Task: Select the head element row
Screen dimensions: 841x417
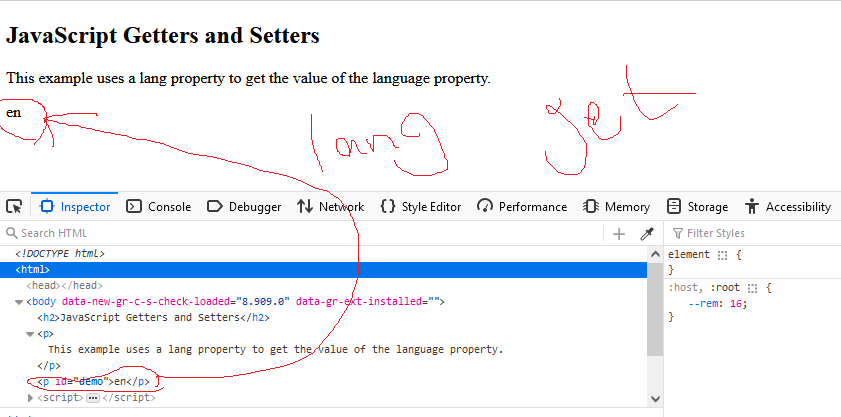Action: pos(64,286)
